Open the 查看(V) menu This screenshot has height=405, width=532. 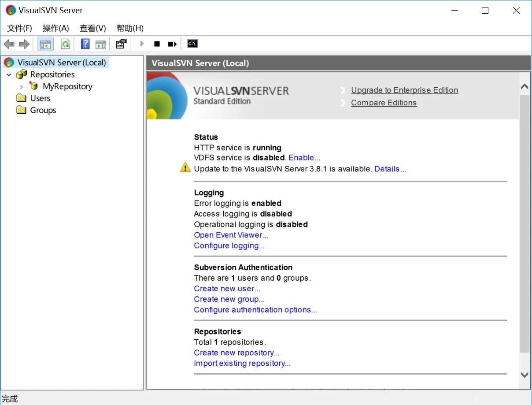coord(92,28)
